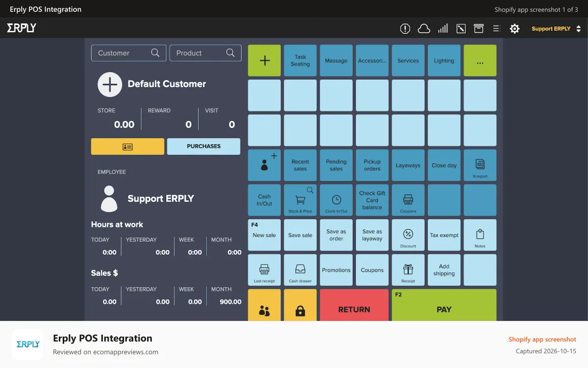Click the light Coupons tile next to Promotions
Image resolution: width=588 pixels, height=368 pixels.
click(x=372, y=270)
